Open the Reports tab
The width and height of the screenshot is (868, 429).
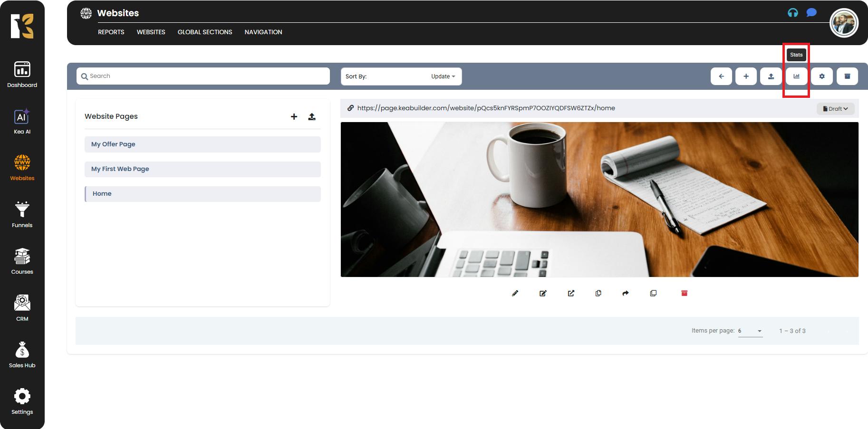tap(111, 32)
